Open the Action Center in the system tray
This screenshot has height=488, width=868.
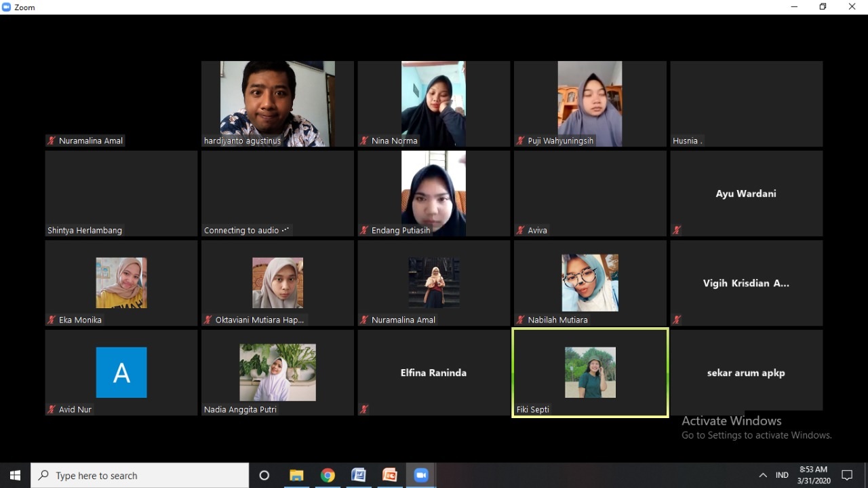pos(848,475)
